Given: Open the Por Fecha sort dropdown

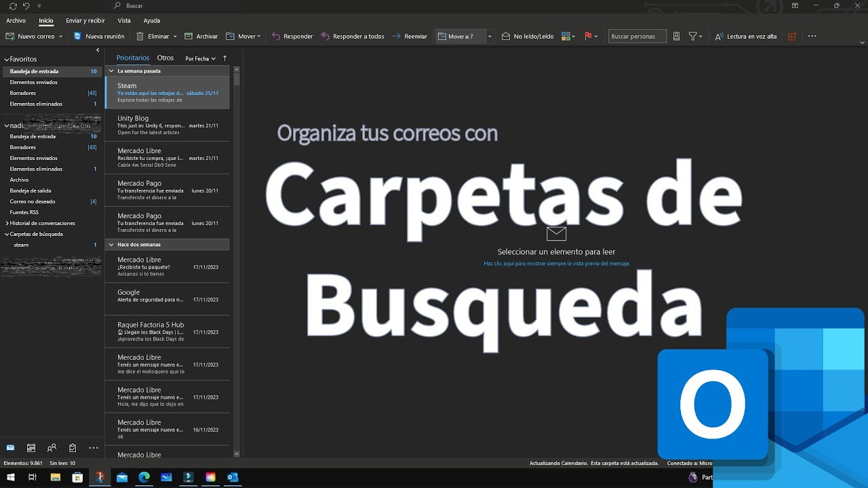Looking at the screenshot, I should point(200,59).
